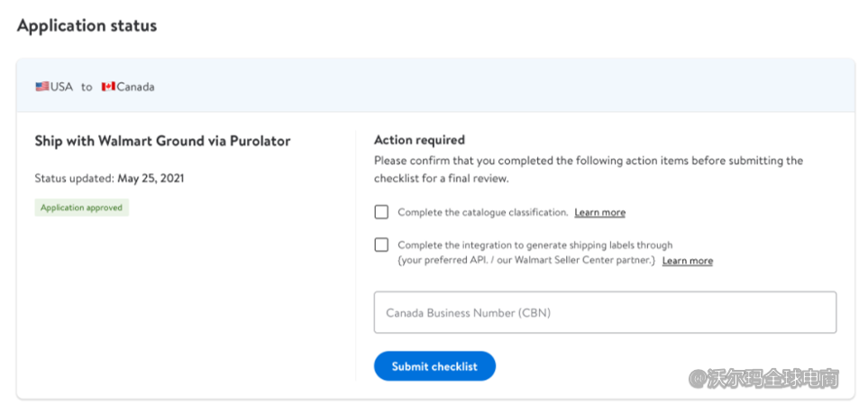Click the Canada destination country label
The image size is (868, 415).
click(135, 87)
